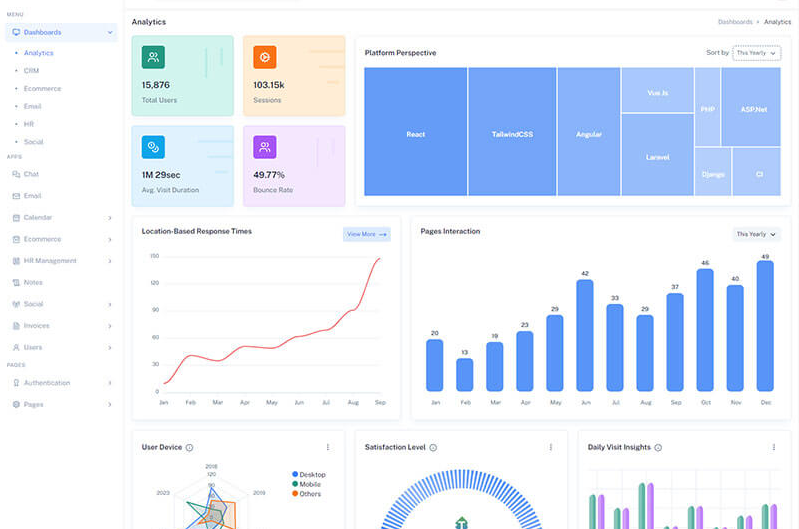Click the info icon beside Satisfaction Level
The image size is (799, 529).
(433, 448)
